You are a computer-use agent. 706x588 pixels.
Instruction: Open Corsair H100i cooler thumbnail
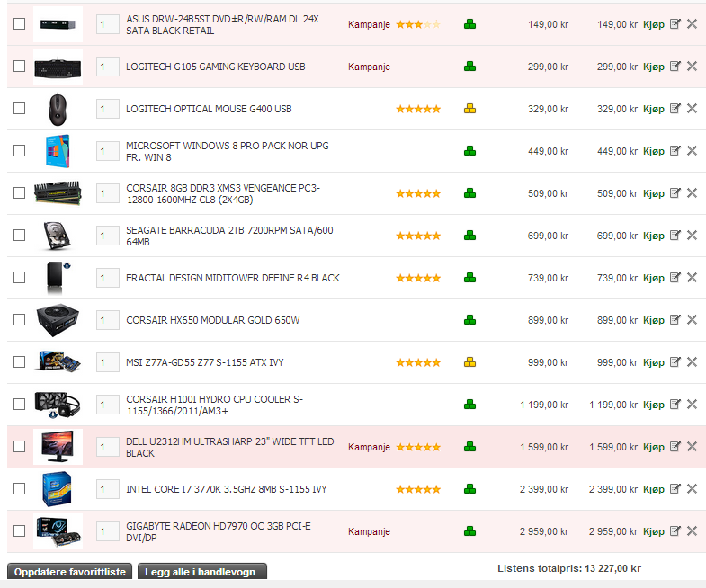point(58,405)
